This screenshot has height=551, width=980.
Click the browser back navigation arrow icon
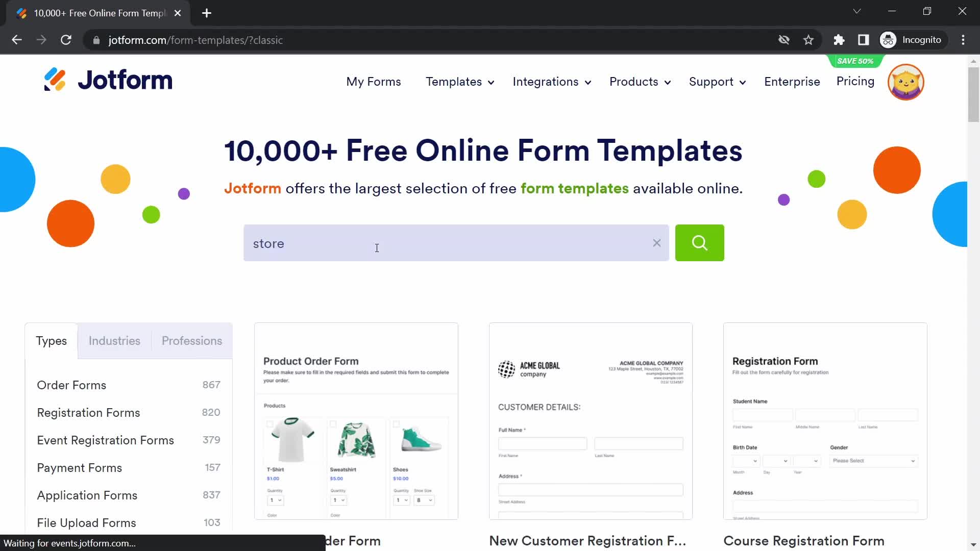(17, 40)
